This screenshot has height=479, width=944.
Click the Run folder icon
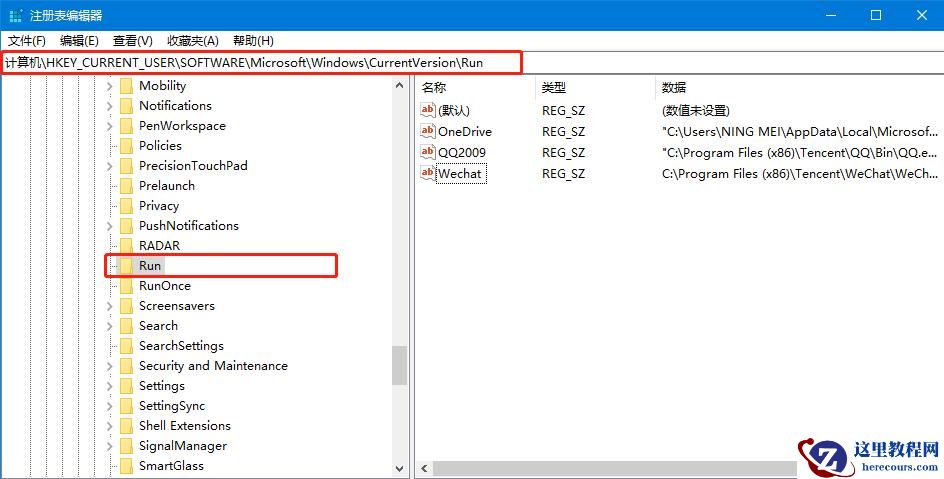pos(126,265)
